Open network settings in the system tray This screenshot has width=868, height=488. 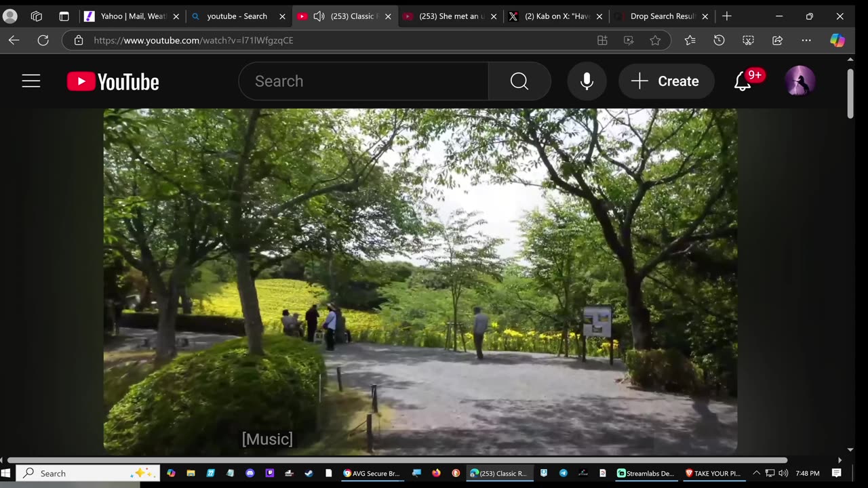coord(770,473)
